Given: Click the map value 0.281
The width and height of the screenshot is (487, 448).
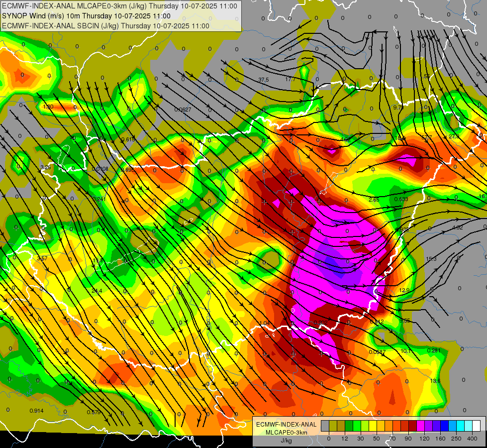Looking at the screenshot, I should coord(434,350).
